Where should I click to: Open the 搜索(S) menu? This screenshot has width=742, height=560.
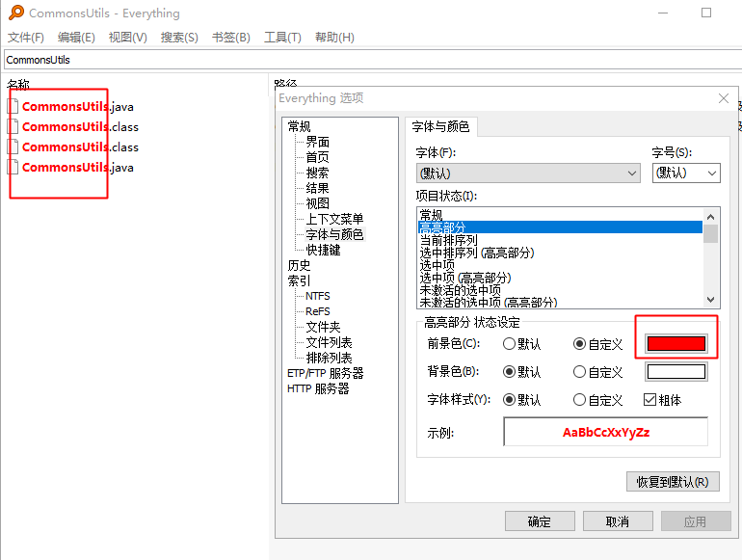tap(179, 38)
